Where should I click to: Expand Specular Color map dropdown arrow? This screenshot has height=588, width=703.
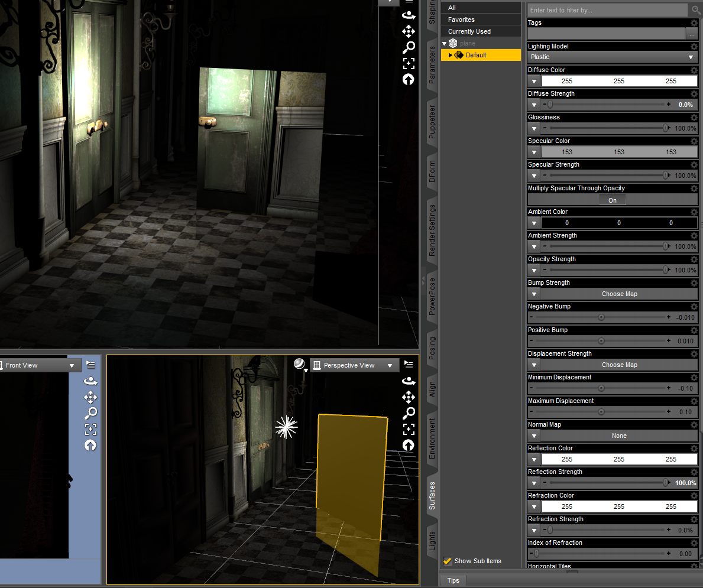pyautogui.click(x=534, y=152)
